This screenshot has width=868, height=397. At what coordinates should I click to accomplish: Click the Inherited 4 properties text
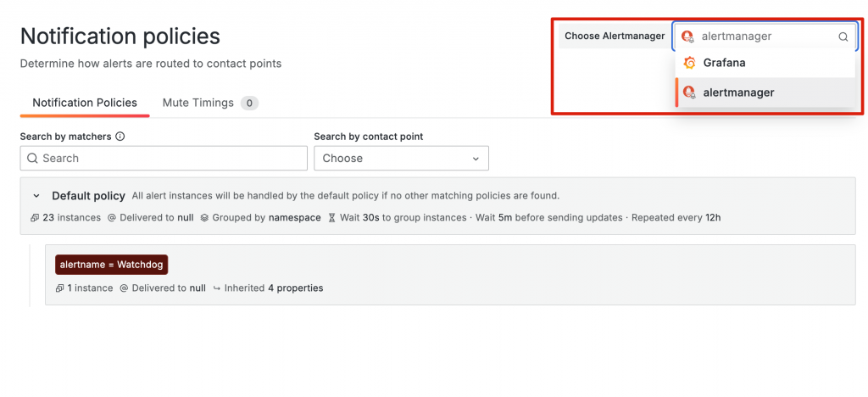point(273,288)
